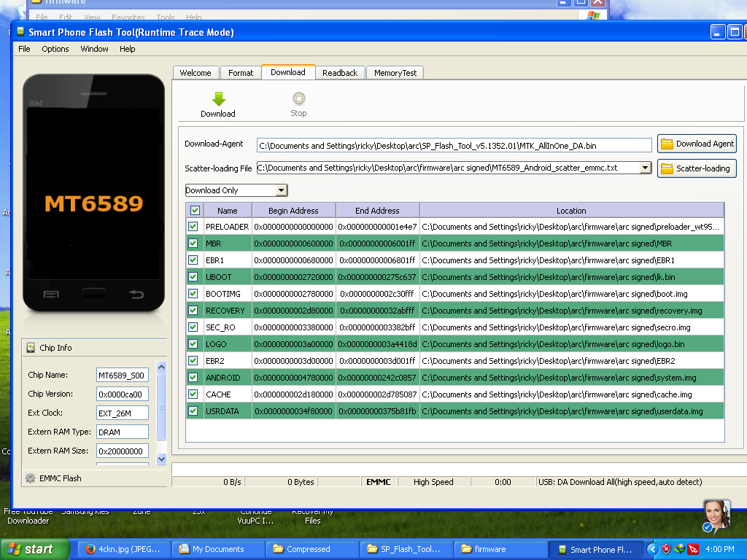The width and height of the screenshot is (747, 560).
Task: Click the live support avatar icon
Action: (716, 516)
